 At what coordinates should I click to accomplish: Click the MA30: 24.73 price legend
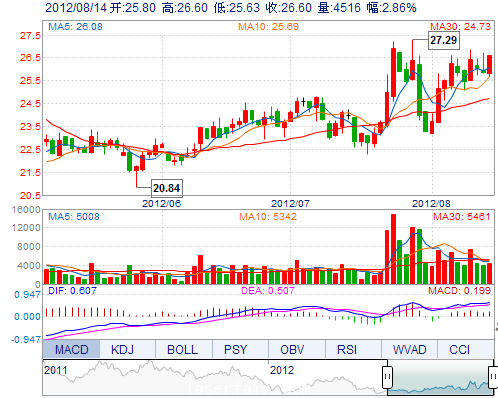click(460, 27)
